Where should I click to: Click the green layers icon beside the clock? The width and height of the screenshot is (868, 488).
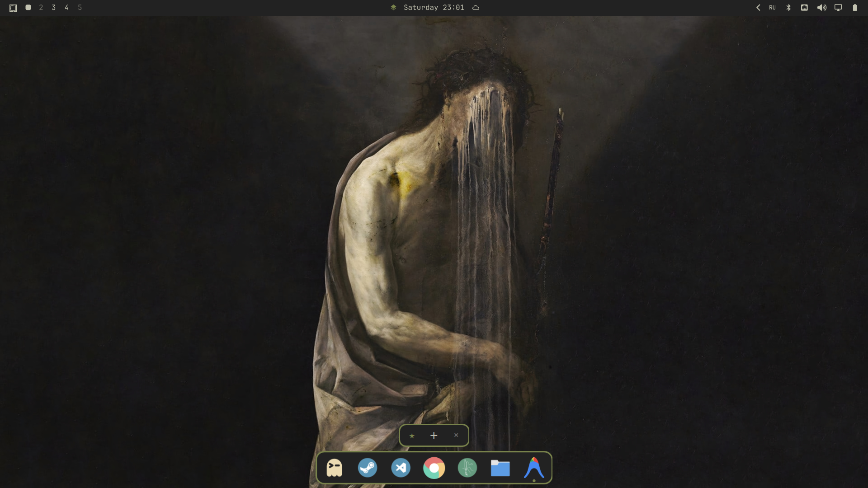(394, 8)
